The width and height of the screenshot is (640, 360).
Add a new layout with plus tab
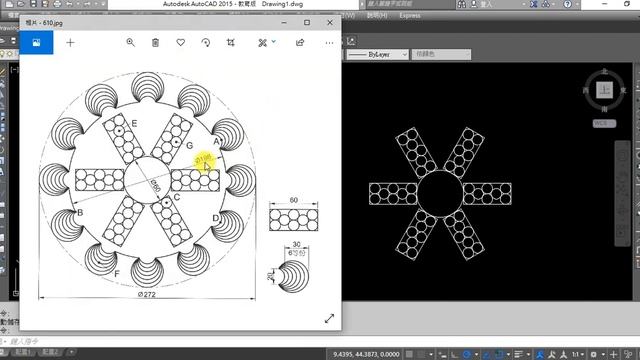[71, 352]
